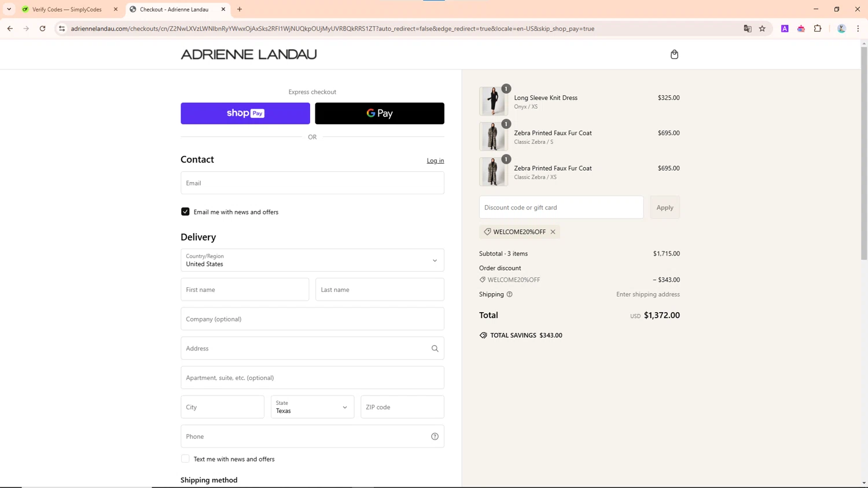
Task: Remove the WELCOME20%OFF discount tag
Action: point(553,232)
